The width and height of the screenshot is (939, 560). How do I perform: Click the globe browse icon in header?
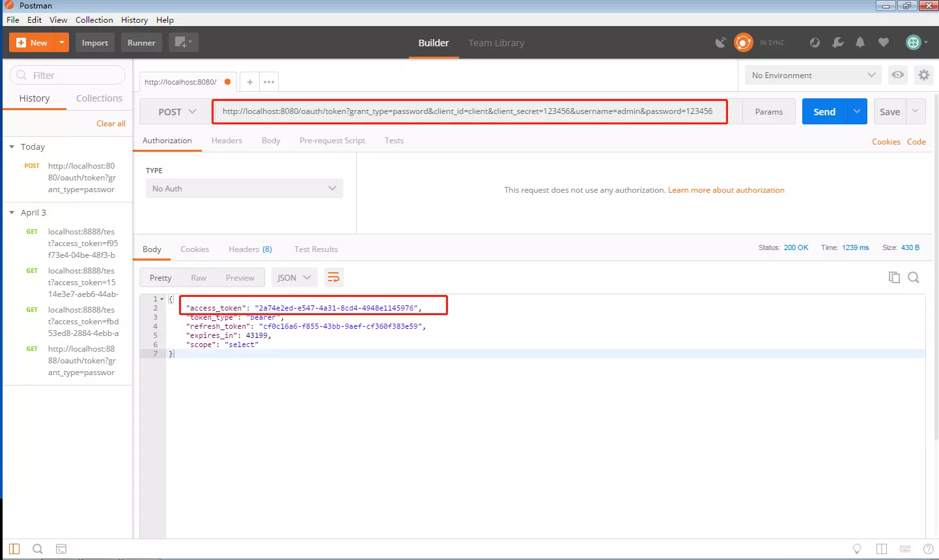coord(815,42)
